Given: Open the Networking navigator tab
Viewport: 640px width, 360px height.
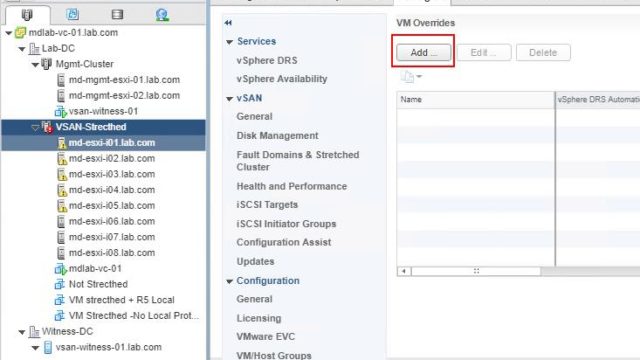Looking at the screenshot, I should [162, 15].
